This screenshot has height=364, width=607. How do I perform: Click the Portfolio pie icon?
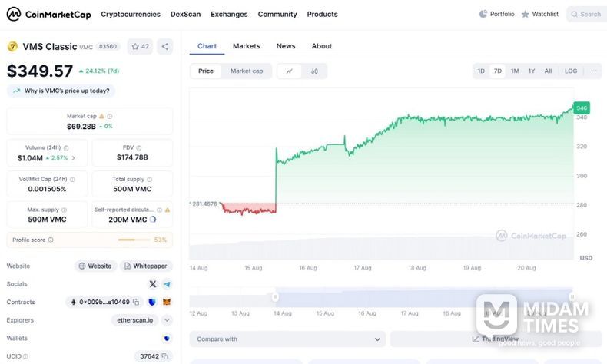(483, 14)
